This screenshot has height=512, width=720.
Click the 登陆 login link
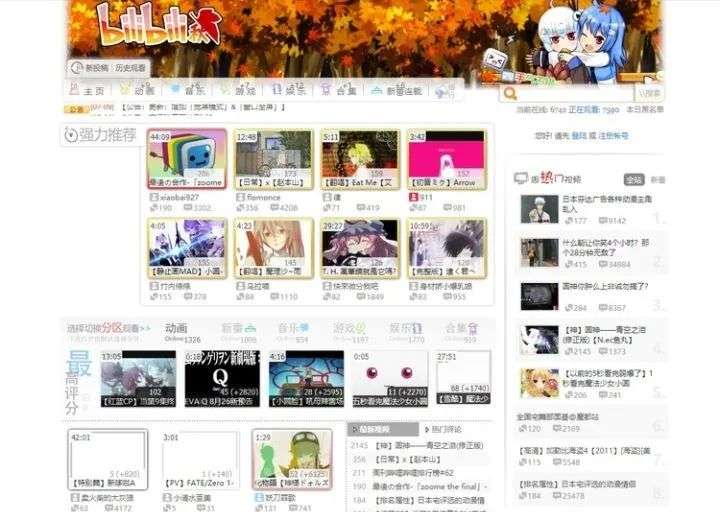click(x=579, y=136)
